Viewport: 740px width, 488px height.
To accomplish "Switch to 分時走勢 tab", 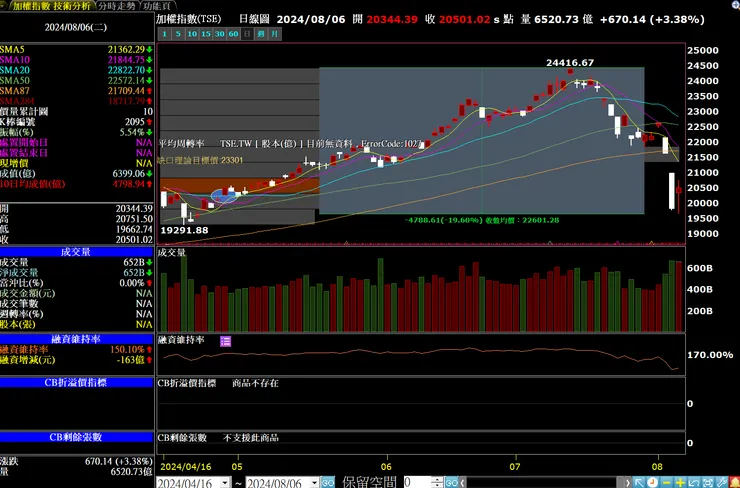I will [x=117, y=6].
